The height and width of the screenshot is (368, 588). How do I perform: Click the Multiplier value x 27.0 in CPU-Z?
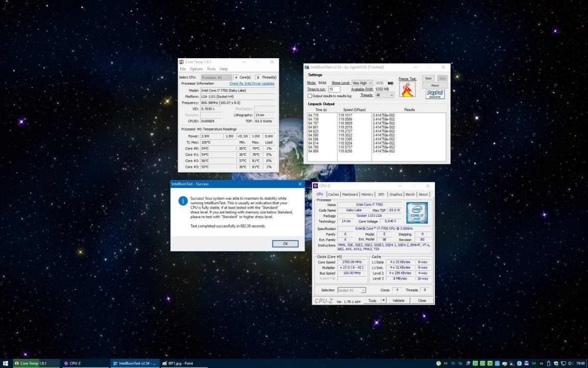tap(352, 268)
